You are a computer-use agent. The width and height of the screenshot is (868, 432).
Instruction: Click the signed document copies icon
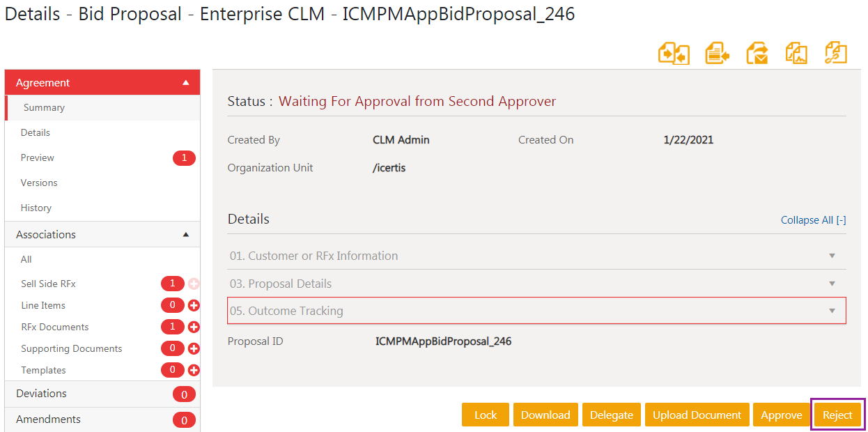(796, 54)
